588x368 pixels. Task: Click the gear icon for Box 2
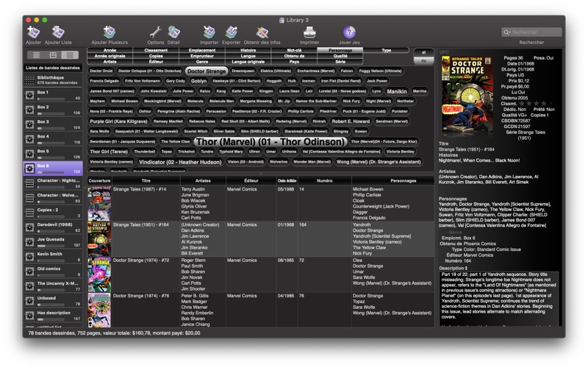point(29,110)
